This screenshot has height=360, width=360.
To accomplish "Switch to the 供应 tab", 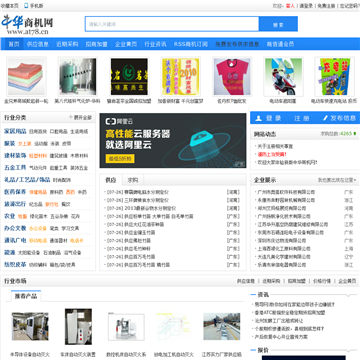I will [111, 180].
